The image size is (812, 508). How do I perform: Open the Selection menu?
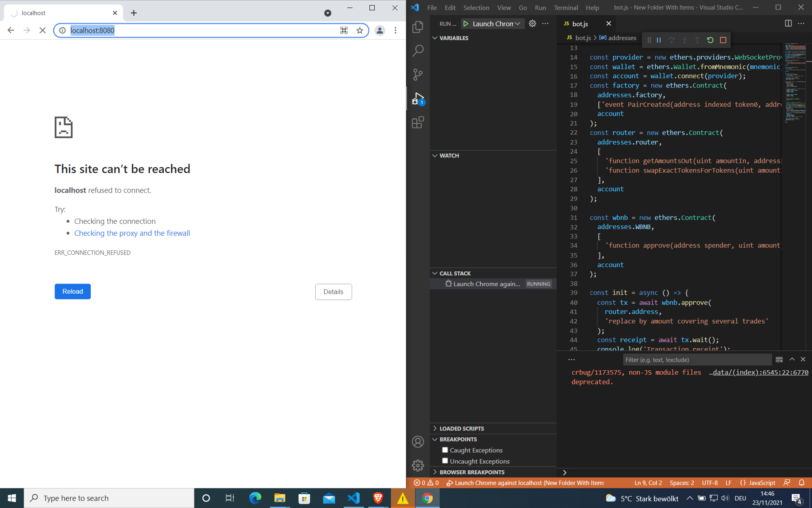[x=476, y=7]
